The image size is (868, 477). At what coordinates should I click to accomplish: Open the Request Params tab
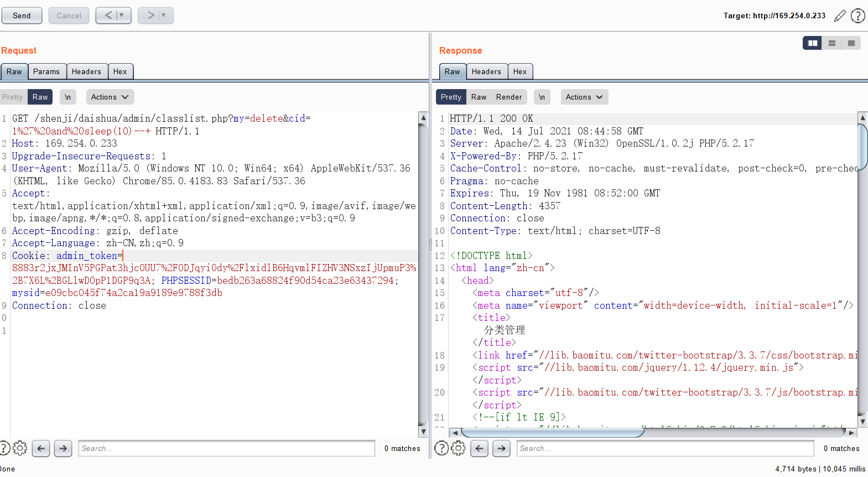46,71
